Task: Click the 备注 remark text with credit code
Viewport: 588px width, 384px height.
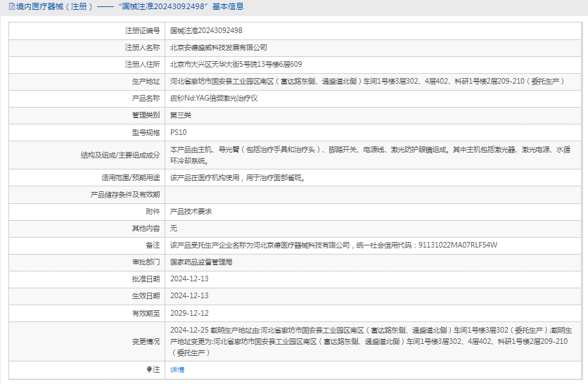Action: (333, 245)
